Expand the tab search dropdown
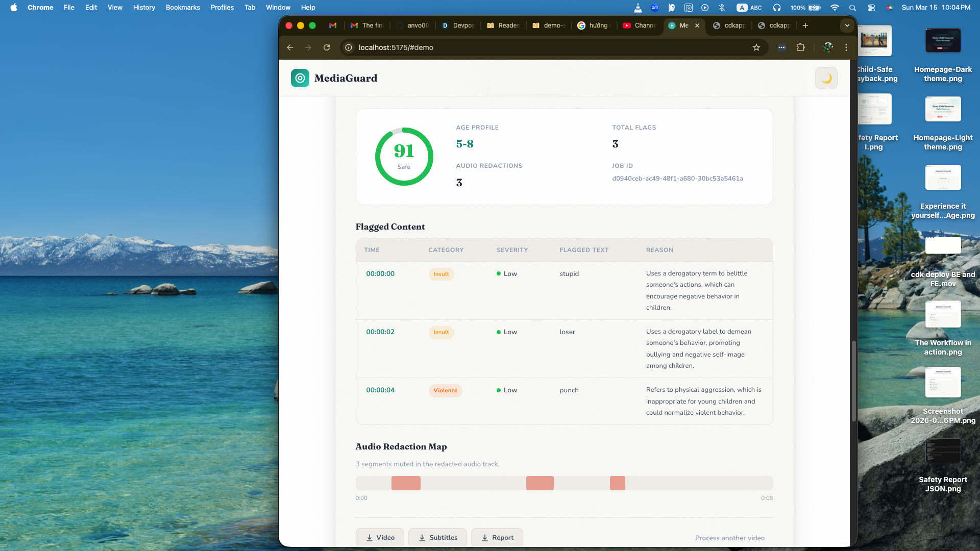The height and width of the screenshot is (551, 980). point(847,26)
